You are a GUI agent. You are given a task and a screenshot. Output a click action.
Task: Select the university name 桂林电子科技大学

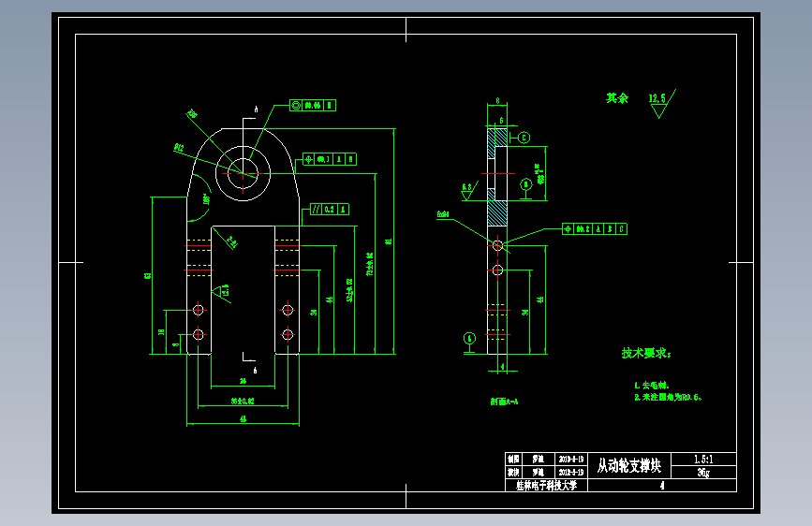546,486
